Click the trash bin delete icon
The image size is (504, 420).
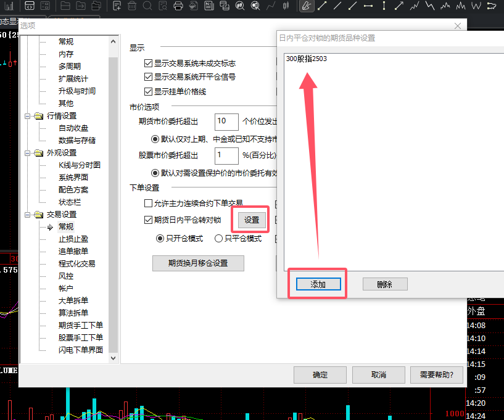pos(132,6)
